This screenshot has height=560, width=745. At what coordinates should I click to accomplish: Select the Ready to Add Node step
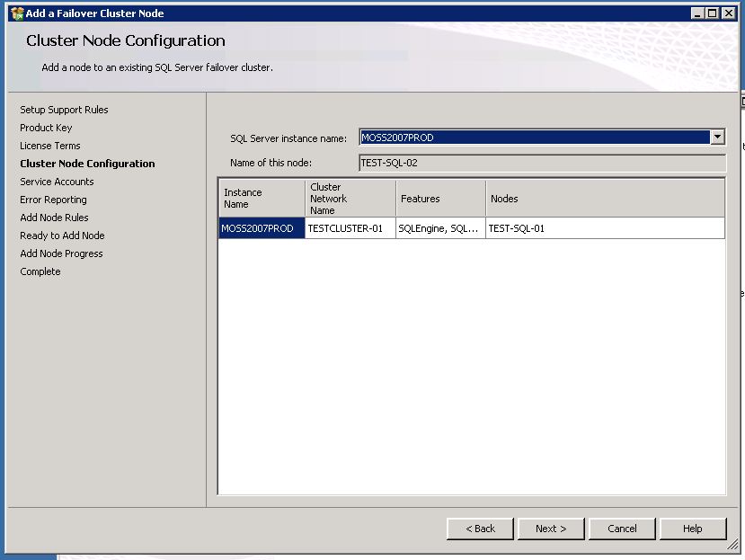(x=62, y=236)
